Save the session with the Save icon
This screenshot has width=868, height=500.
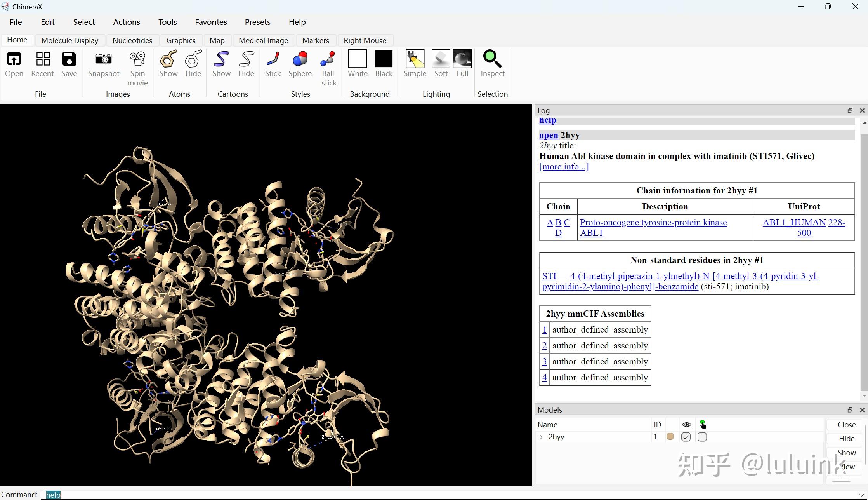point(69,59)
